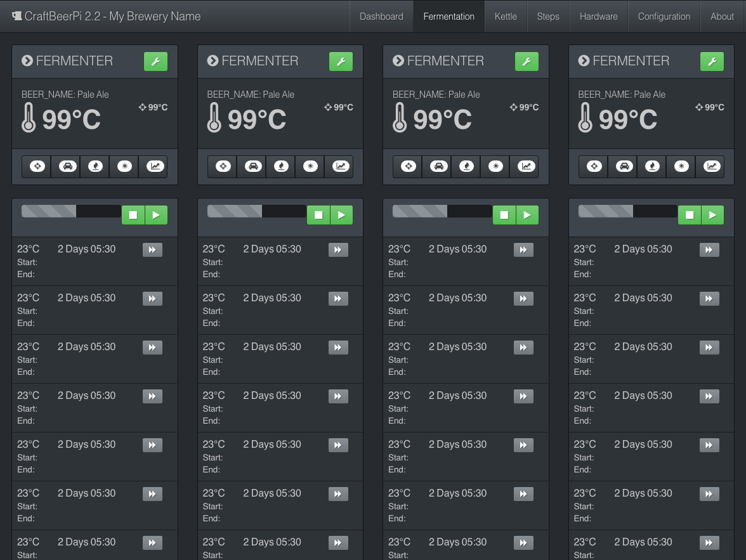Viewport: 746px width, 560px height.
Task: Open the wrench settings of the first fermenter
Action: (155, 62)
